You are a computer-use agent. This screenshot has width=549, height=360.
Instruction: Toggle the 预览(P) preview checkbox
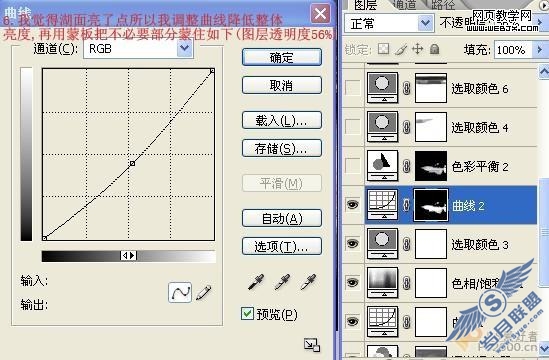coord(247,313)
